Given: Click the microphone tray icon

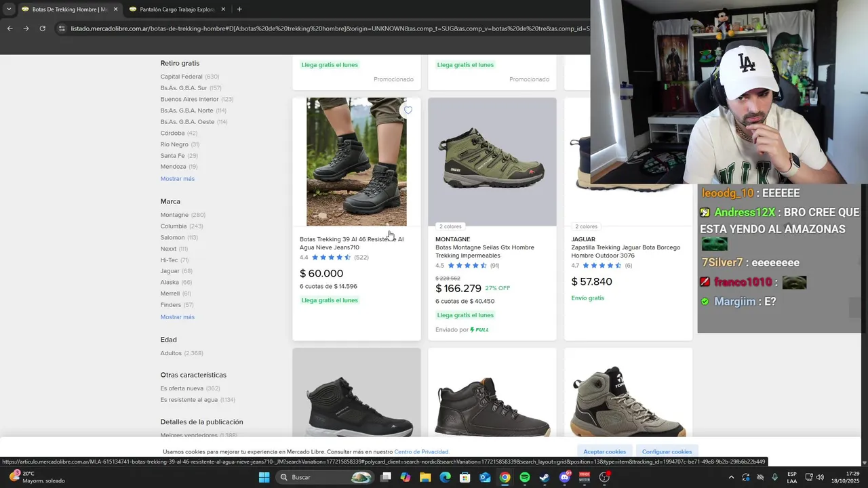Looking at the screenshot, I should [774, 477].
